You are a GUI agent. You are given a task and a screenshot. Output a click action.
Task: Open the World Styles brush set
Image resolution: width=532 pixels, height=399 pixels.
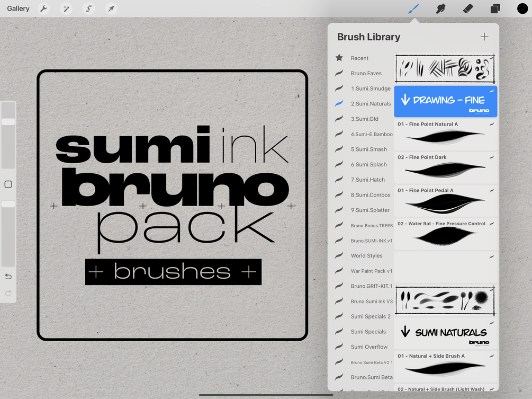pos(366,256)
